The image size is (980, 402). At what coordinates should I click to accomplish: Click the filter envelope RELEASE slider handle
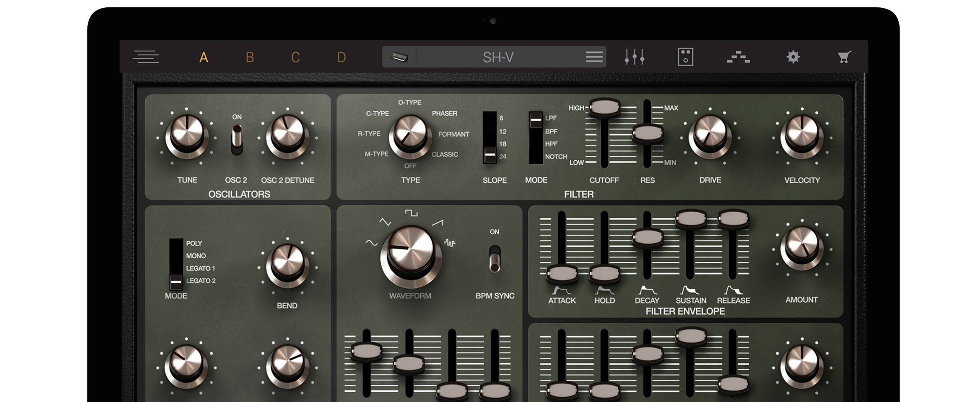(x=733, y=218)
